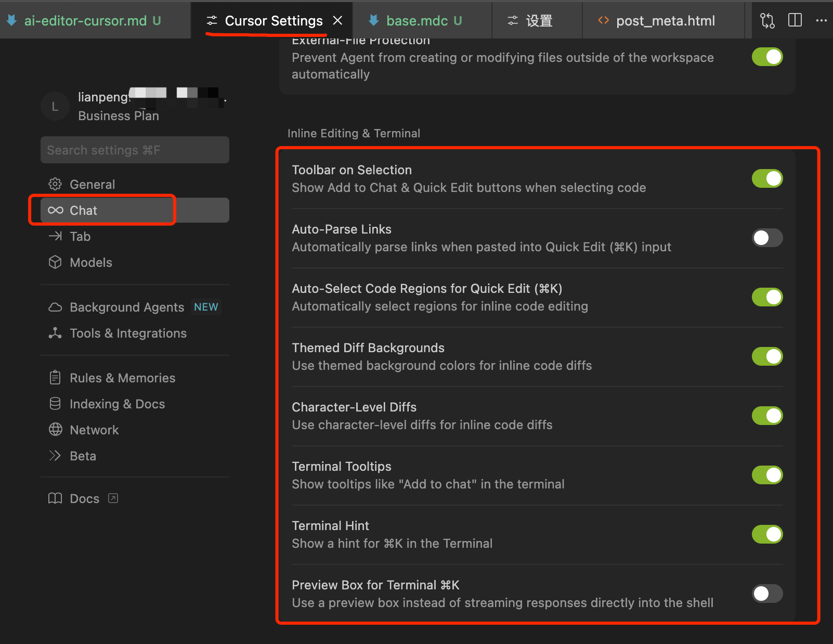Click the Tools & Integrations icon
Image resolution: width=833 pixels, height=644 pixels.
coord(55,333)
